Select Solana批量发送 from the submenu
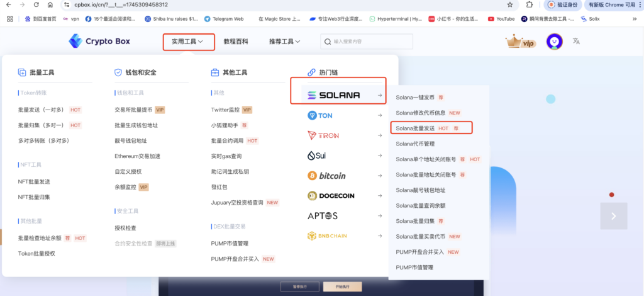 [431, 128]
